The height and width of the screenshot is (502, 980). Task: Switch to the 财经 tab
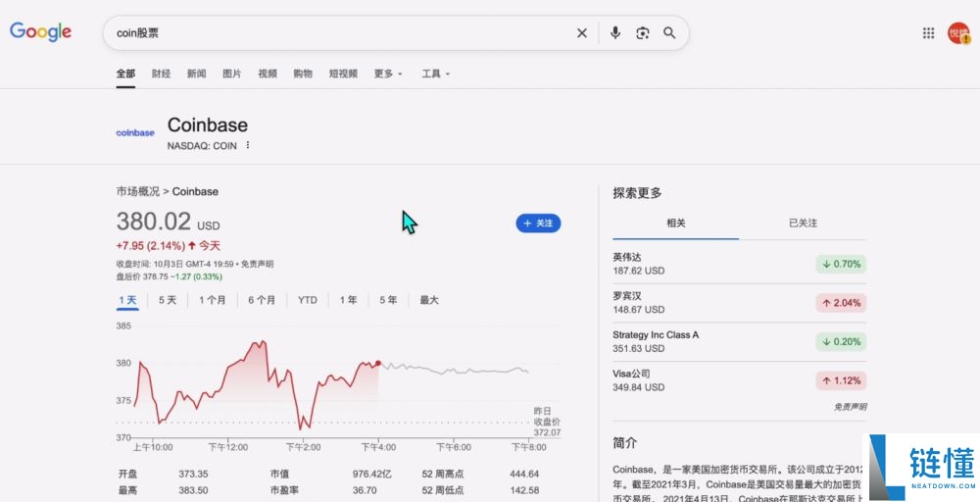point(162,74)
